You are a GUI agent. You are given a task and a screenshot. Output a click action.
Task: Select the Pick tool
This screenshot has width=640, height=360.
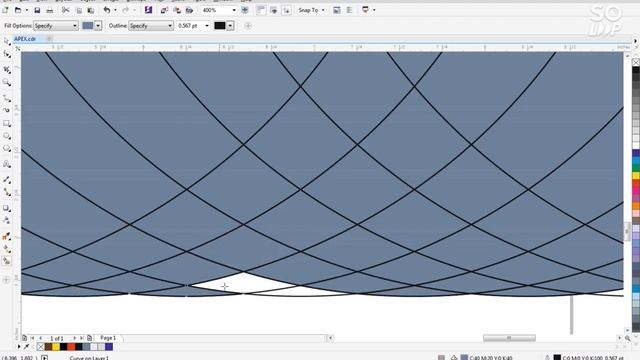tap(7, 42)
